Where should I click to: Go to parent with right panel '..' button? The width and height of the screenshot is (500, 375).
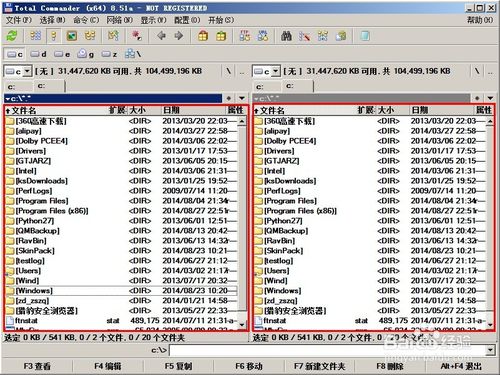pyautogui.click(x=490, y=71)
